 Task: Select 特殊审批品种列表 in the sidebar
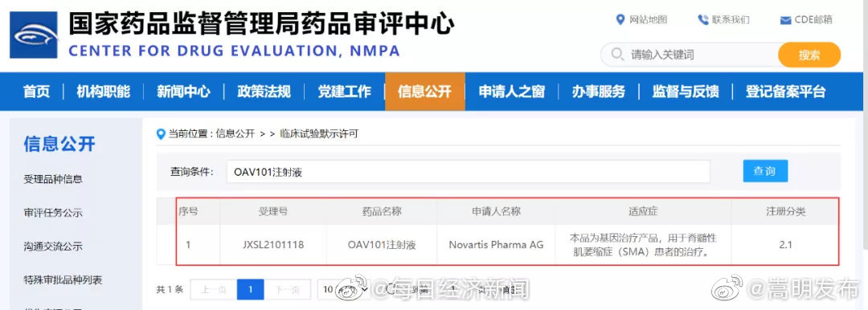point(63,279)
